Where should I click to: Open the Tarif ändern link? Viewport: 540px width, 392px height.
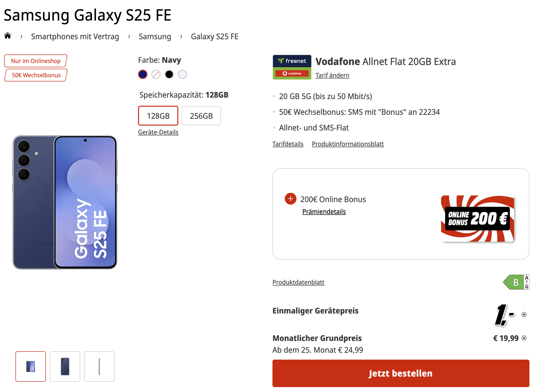pos(332,75)
